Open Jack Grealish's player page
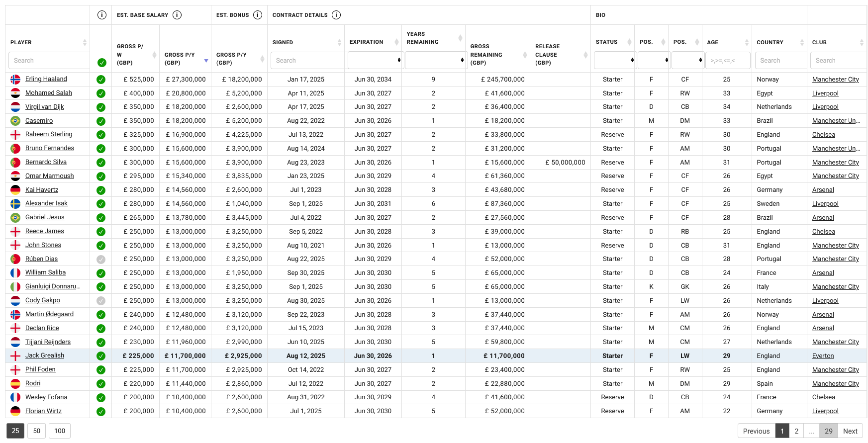The image size is (868, 443). [x=45, y=355]
